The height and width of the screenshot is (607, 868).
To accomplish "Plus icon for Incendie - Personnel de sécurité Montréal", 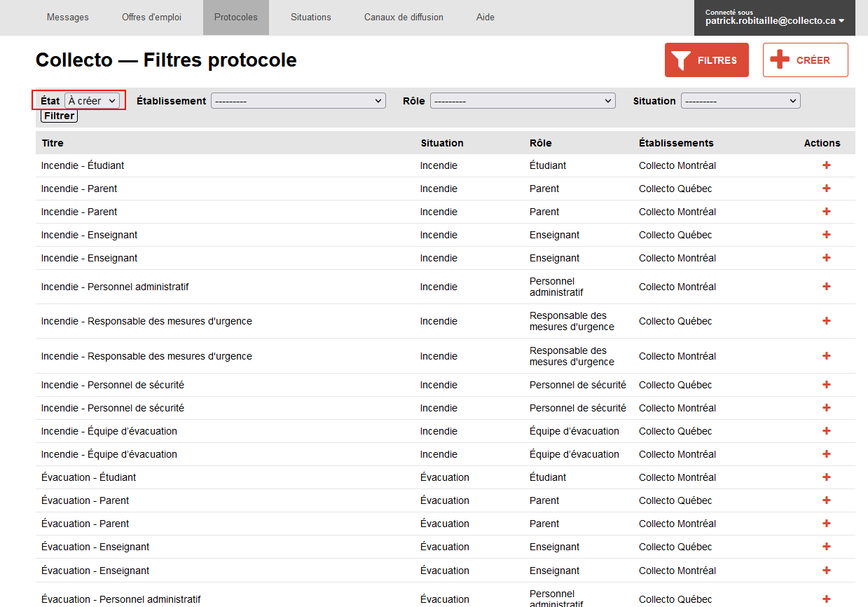I will pyautogui.click(x=827, y=408).
